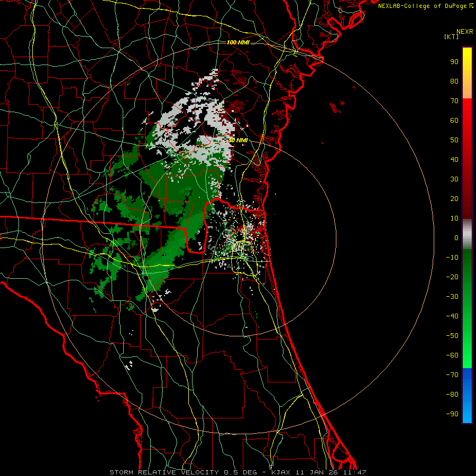Click the Storm Relative Velocity caption at the bottom
This screenshot has width=476, height=476.
238,472
